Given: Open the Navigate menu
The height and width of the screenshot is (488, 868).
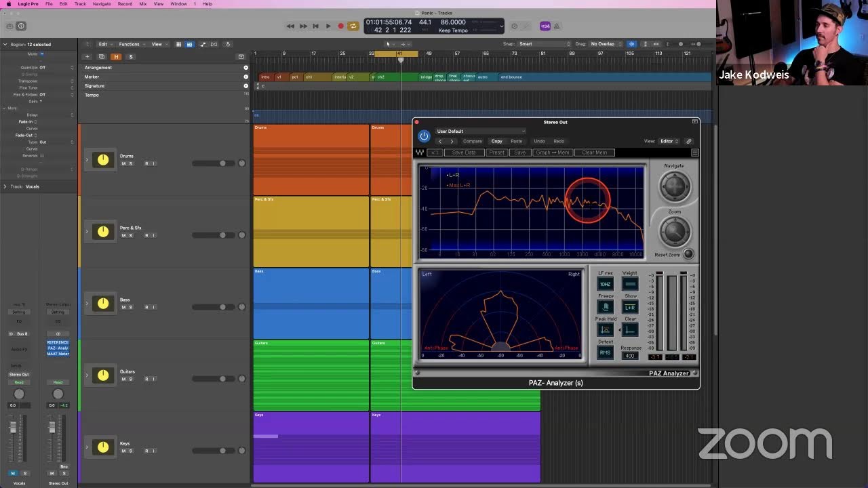Looking at the screenshot, I should tap(102, 4).
